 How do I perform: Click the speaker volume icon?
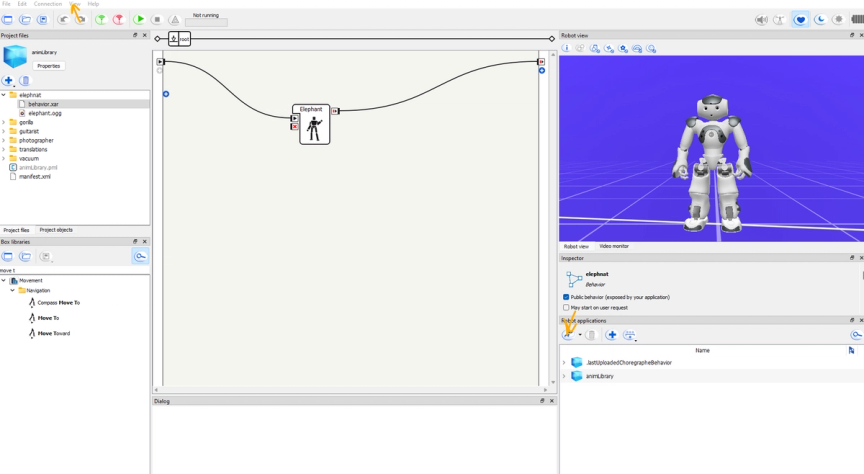[x=761, y=20]
